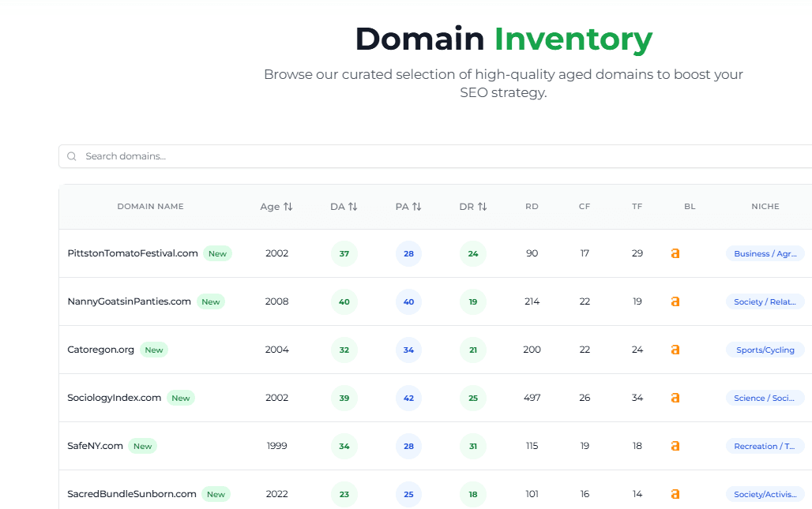
Task: Click the archive icon in the SociologyIndex.com row
Action: (x=675, y=398)
